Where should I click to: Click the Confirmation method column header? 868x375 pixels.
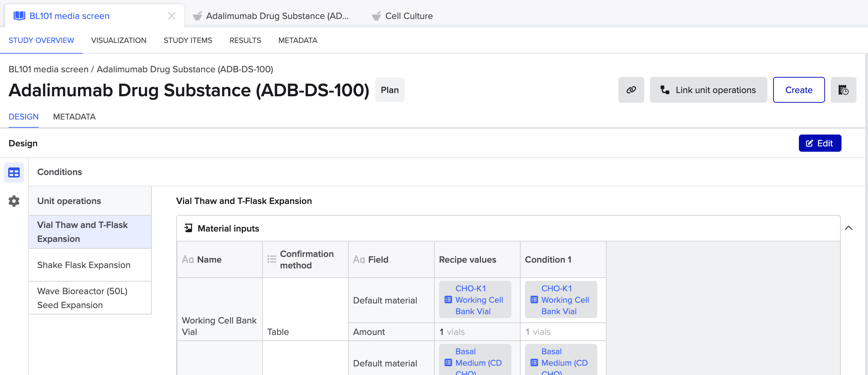coord(305,259)
